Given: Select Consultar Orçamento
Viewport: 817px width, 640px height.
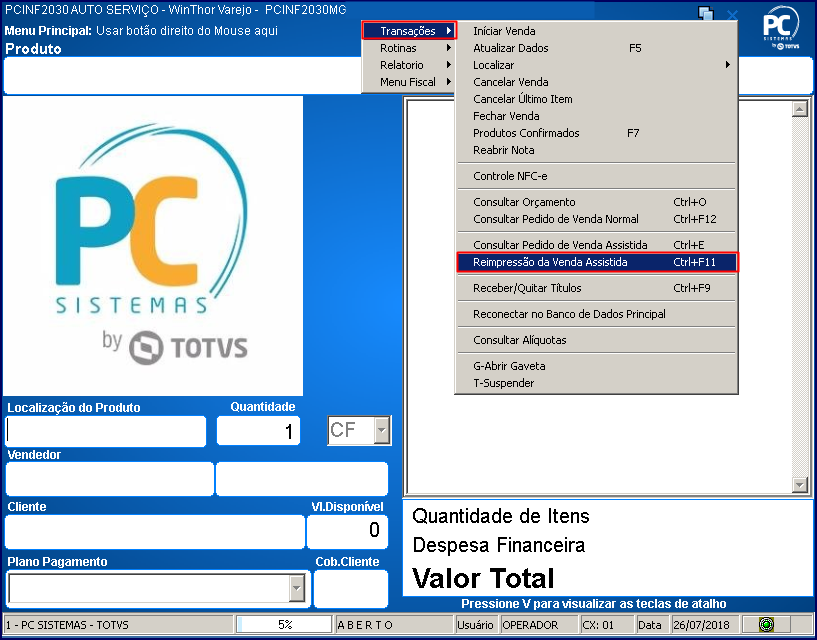Looking at the screenshot, I should click(596, 202).
